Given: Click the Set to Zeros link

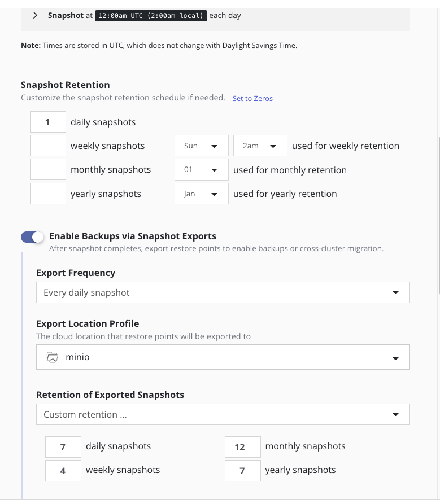Looking at the screenshot, I should (x=252, y=98).
